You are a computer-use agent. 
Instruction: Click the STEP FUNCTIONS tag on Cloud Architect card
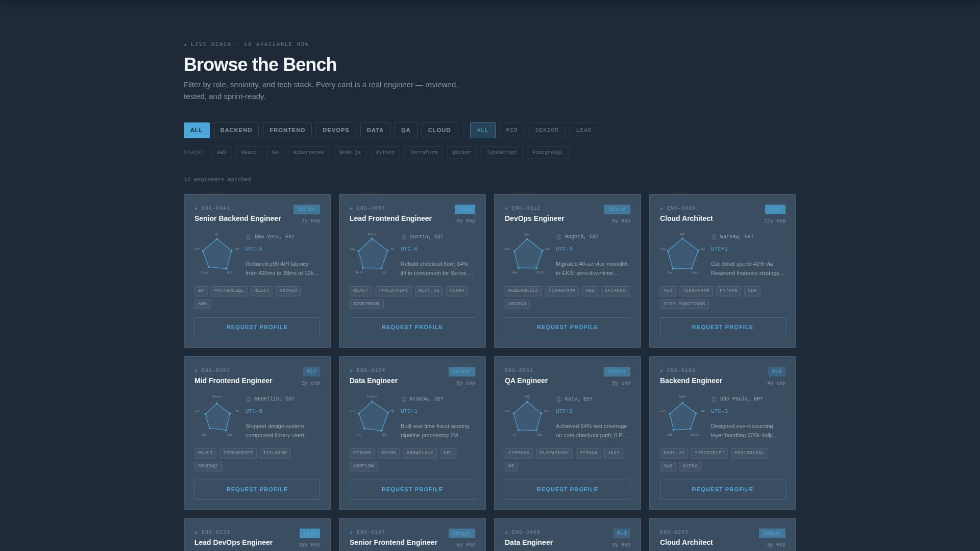[x=684, y=304]
